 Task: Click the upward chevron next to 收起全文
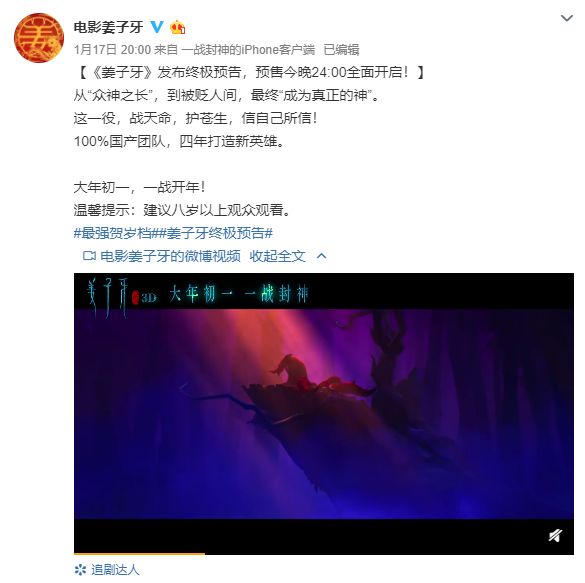click(x=322, y=256)
